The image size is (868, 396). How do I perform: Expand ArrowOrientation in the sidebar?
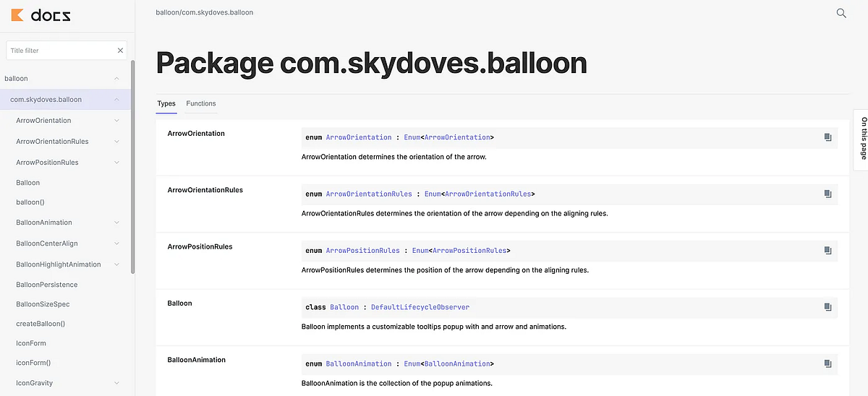(x=116, y=121)
